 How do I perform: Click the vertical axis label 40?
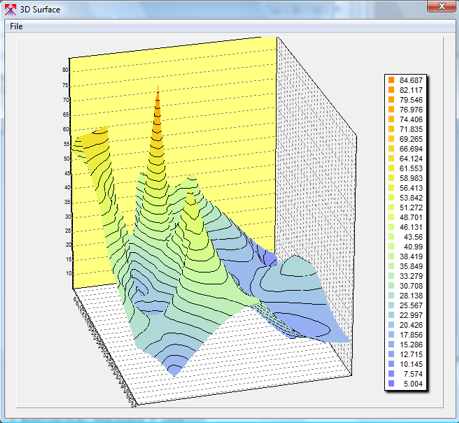[68, 187]
